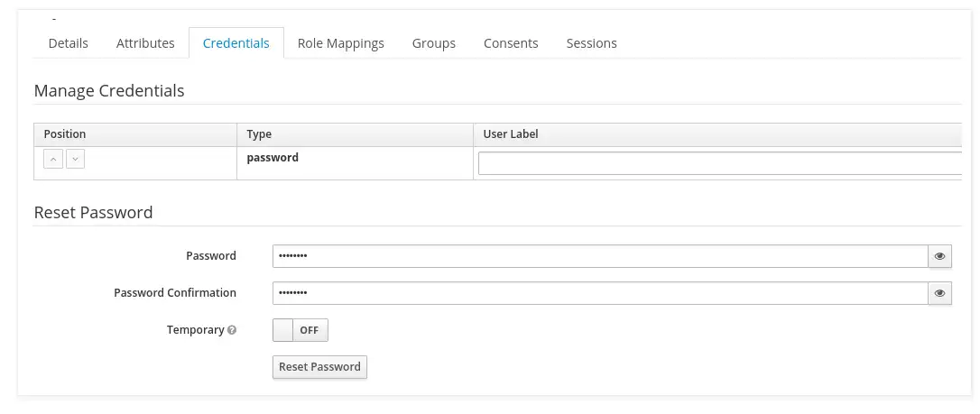Viewport: 980px width, 414px height.
Task: Select the password type table cell
Action: point(273,158)
